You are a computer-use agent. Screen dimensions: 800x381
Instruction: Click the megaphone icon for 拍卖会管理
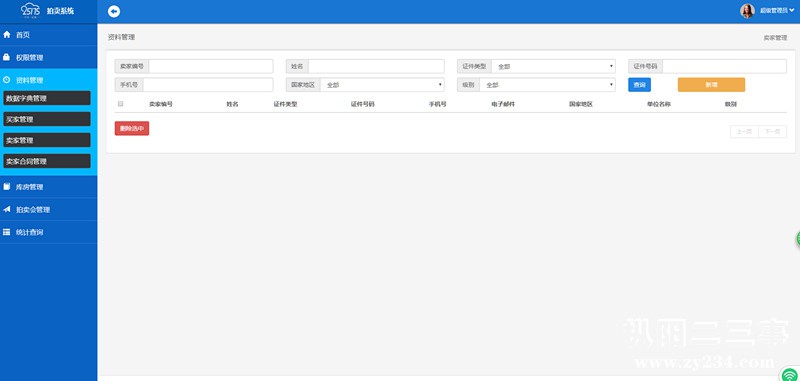click(x=7, y=209)
